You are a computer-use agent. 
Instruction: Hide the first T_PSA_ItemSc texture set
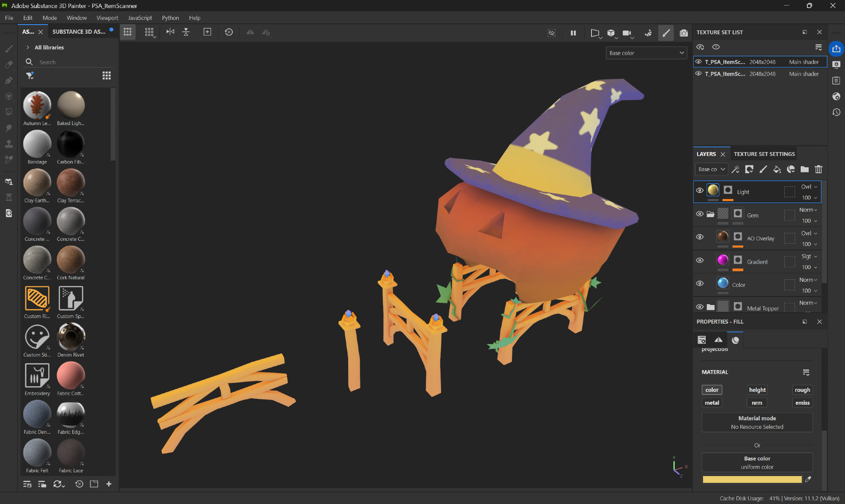(698, 62)
